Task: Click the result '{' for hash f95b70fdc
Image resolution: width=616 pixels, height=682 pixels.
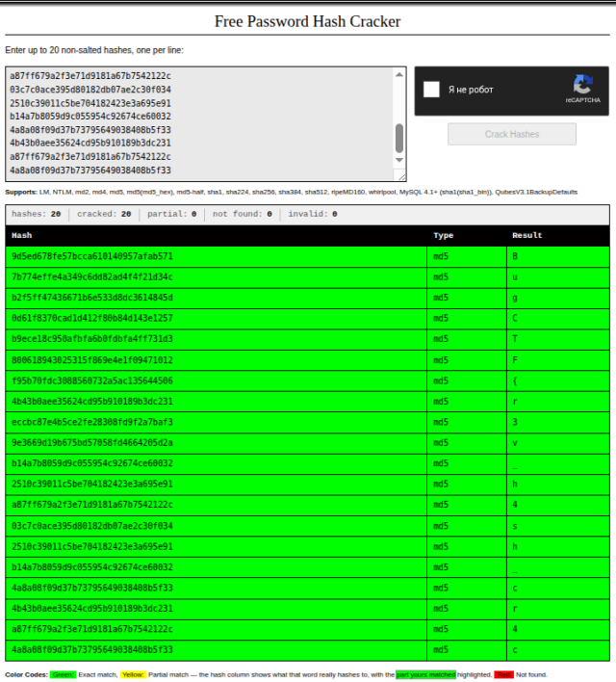Action: coord(515,380)
